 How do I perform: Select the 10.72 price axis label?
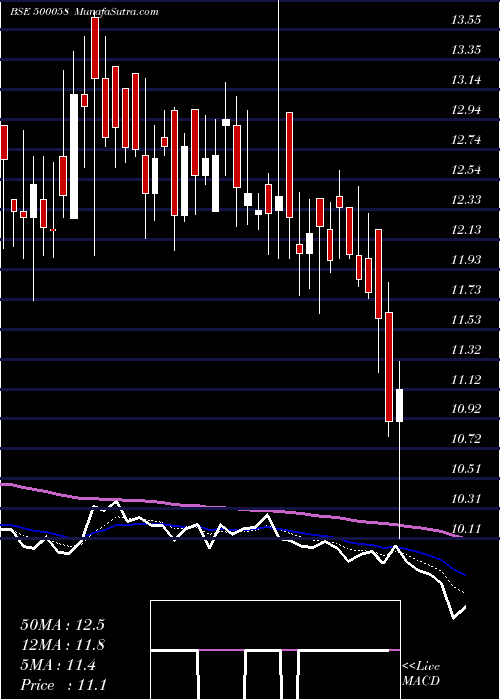[x=466, y=439]
